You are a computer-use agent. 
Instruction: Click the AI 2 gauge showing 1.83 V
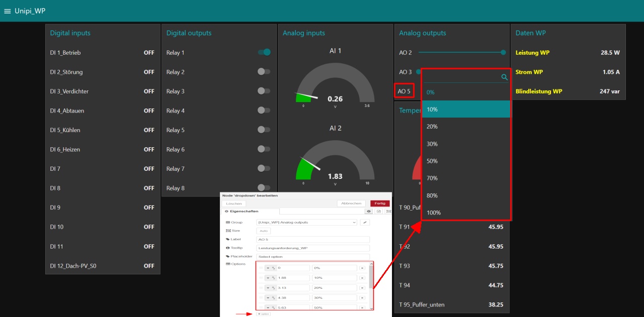335,159
